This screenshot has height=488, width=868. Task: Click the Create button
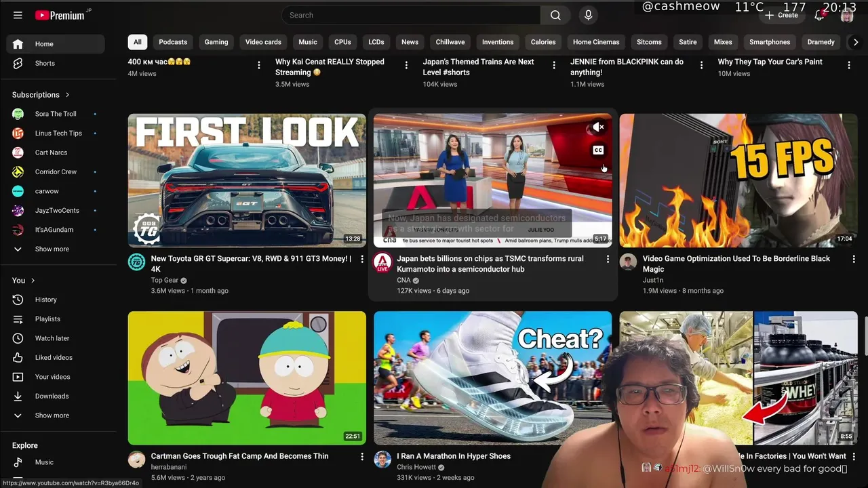[781, 15]
